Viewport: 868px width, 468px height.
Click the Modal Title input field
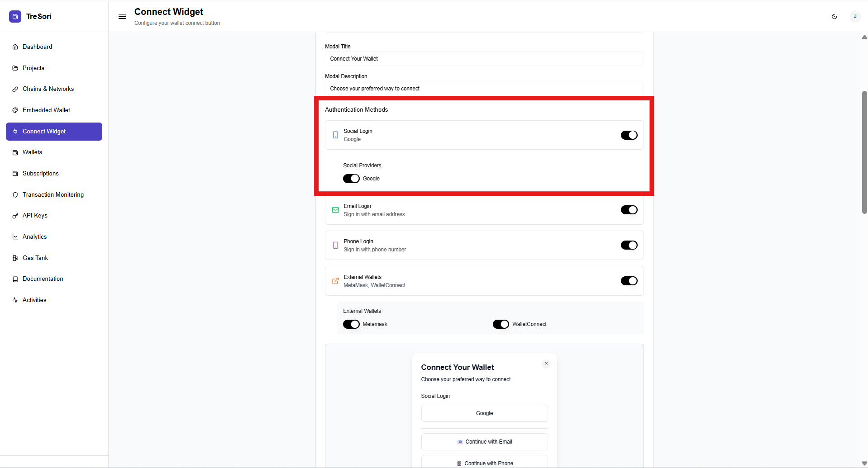tap(484, 59)
